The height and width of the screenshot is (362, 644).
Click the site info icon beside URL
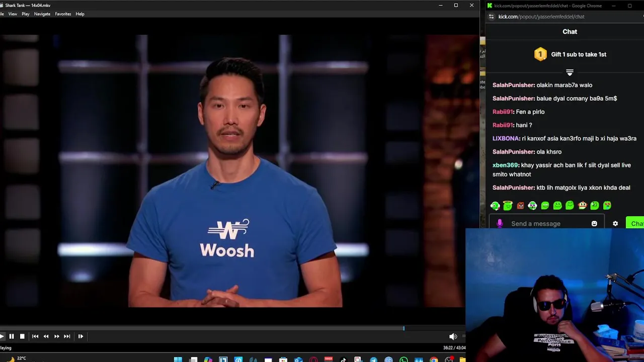tap(491, 17)
